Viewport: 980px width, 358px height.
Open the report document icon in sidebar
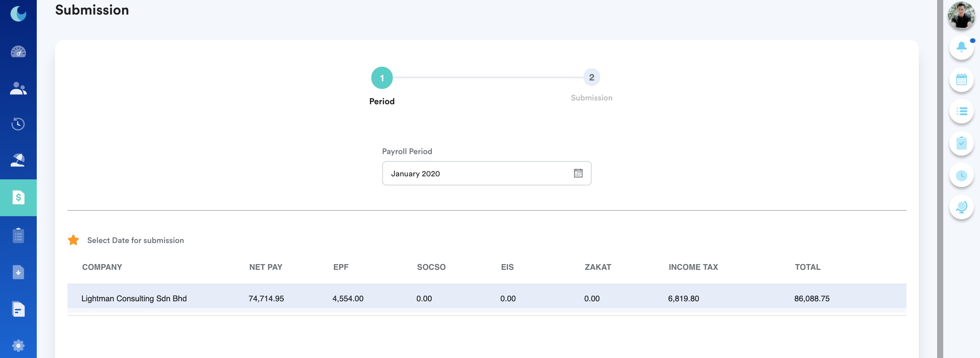click(18, 309)
